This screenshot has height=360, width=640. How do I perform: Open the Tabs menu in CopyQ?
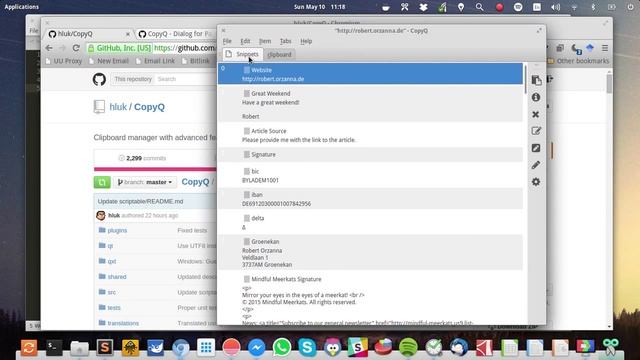pyautogui.click(x=285, y=41)
